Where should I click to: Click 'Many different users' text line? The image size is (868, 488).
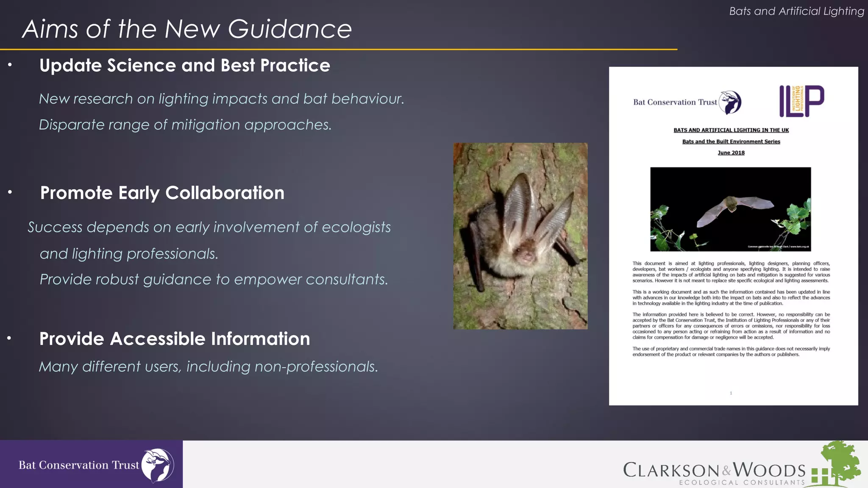click(x=208, y=366)
